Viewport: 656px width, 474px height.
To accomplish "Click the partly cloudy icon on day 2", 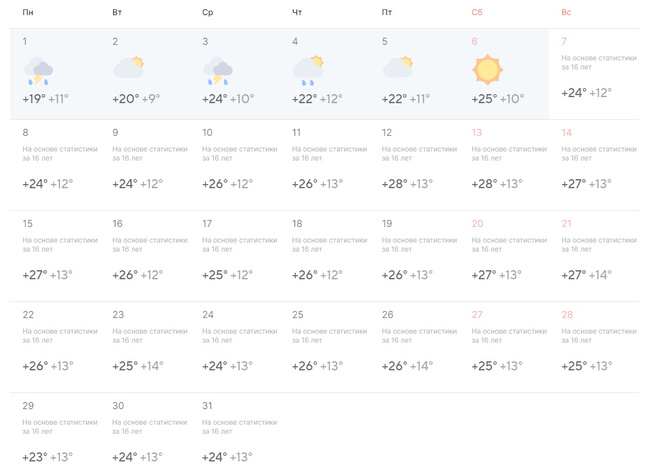I will pyautogui.click(x=128, y=69).
